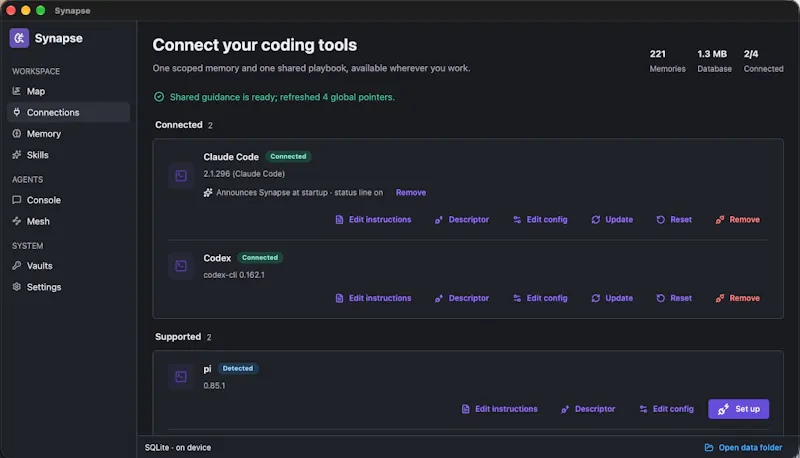
Task: Edit config for pi
Action: pyautogui.click(x=666, y=409)
